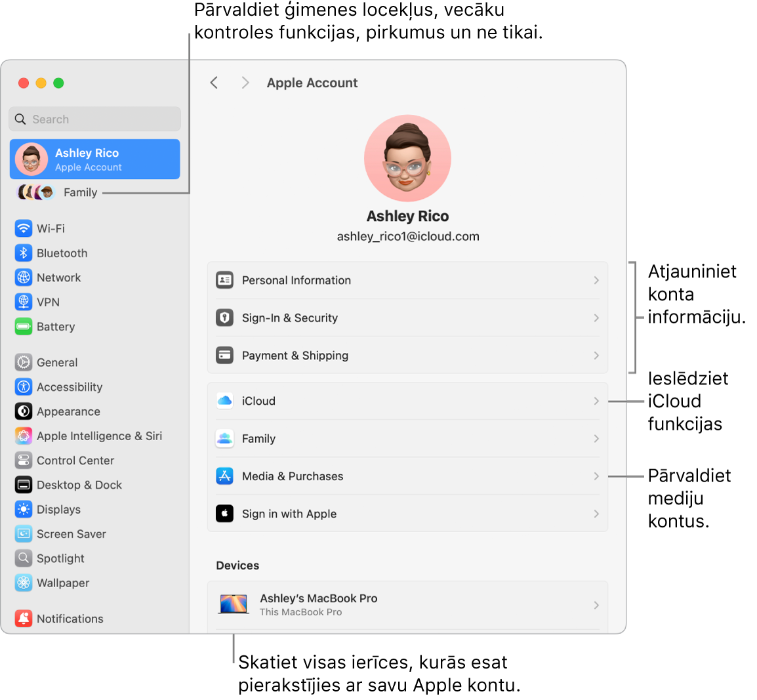Open the Accessibility icon
The height and width of the screenshot is (700, 757).
(23, 387)
